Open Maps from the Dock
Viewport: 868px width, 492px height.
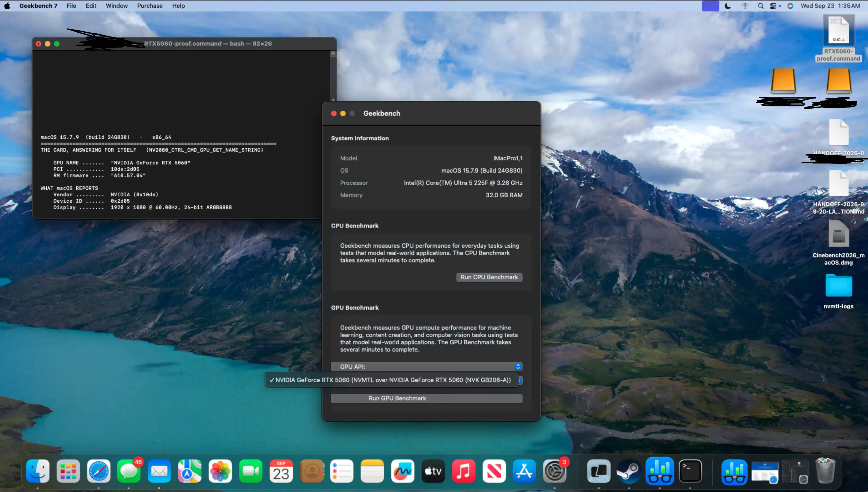point(190,471)
